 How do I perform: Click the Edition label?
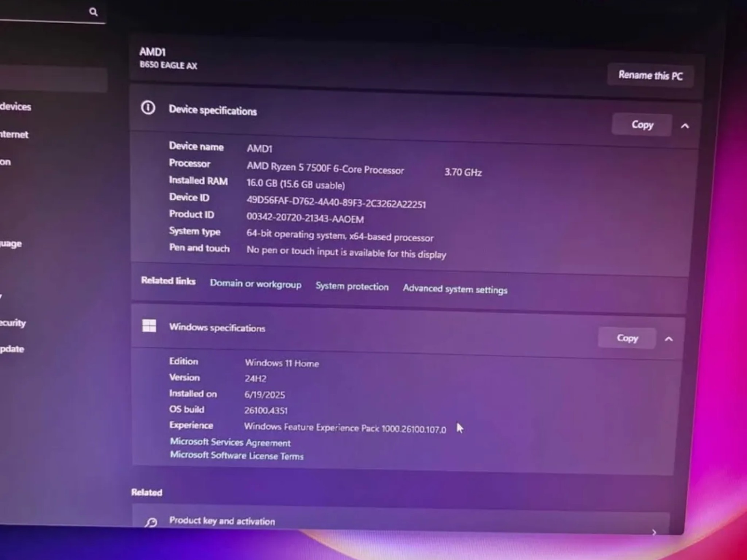[x=183, y=361]
